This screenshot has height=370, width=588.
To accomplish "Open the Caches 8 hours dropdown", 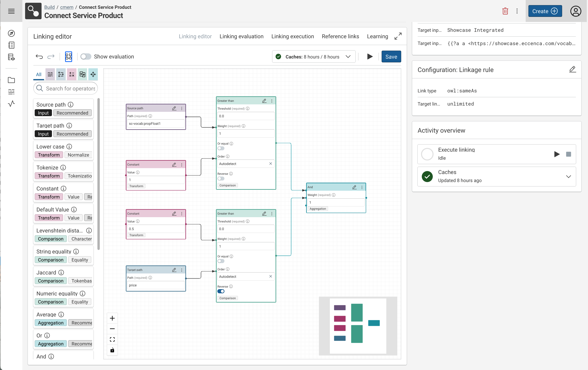I will [348, 57].
